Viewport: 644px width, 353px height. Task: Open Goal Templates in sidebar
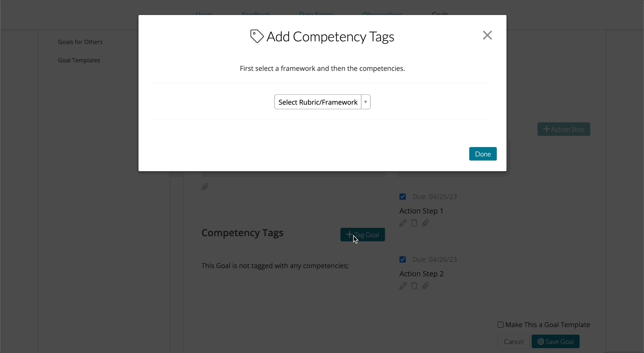(x=79, y=60)
